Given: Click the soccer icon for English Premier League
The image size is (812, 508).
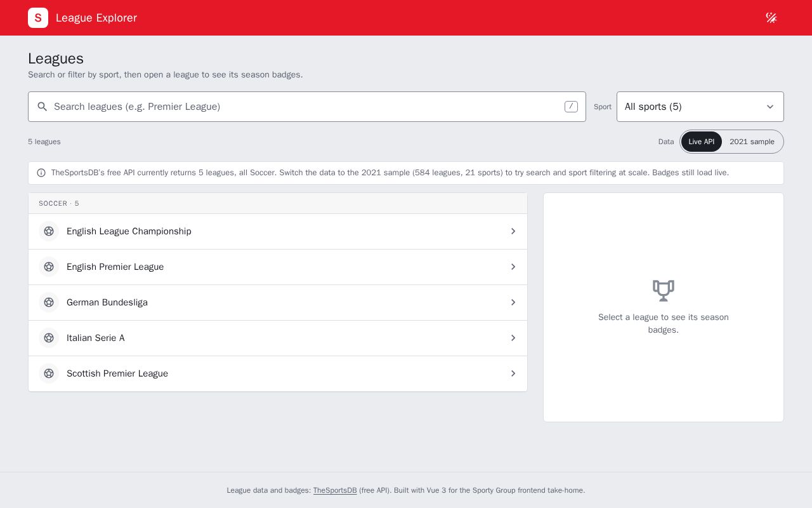Looking at the screenshot, I should coord(49,267).
